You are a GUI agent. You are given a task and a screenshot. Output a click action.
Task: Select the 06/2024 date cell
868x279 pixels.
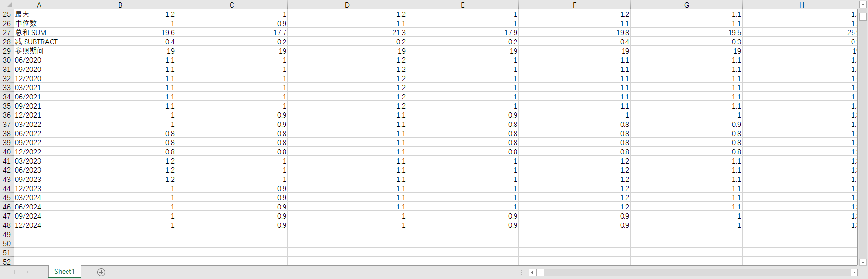point(39,207)
